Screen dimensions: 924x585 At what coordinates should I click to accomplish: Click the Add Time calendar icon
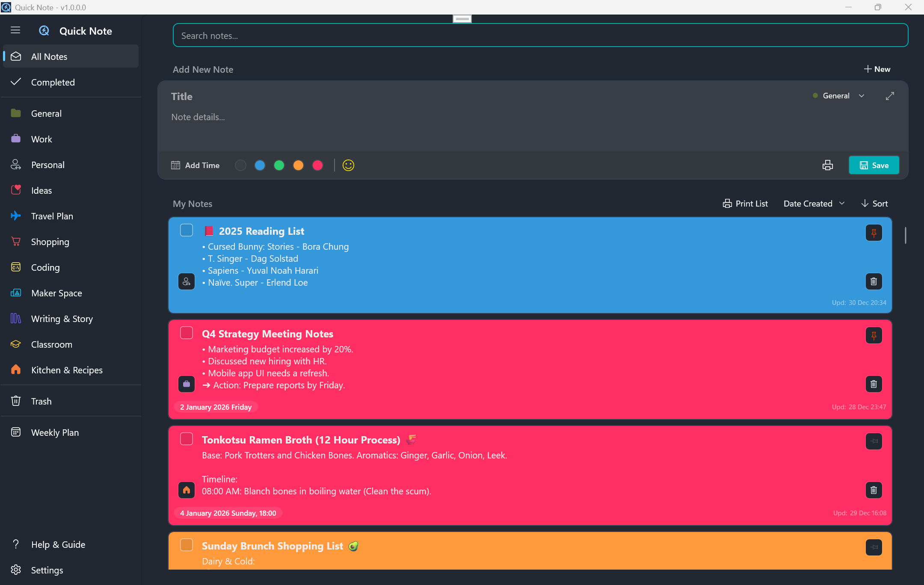click(175, 165)
